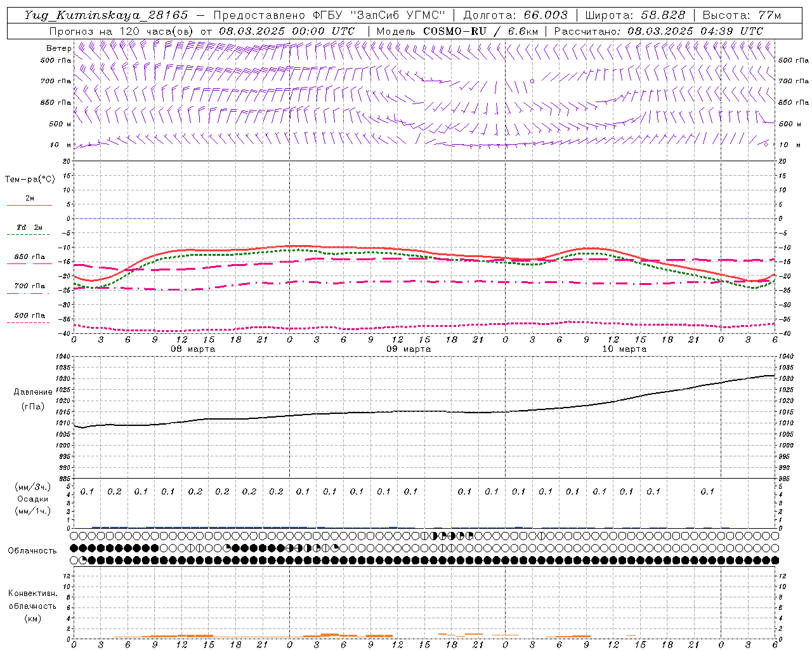Click the 500 гПа label in temperature legend
The width and height of the screenshot is (812, 650).
pos(30,315)
